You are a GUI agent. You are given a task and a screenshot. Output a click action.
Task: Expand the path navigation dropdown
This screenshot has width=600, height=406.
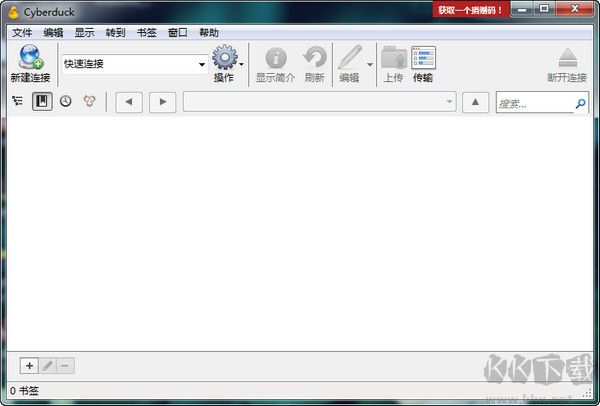point(449,102)
